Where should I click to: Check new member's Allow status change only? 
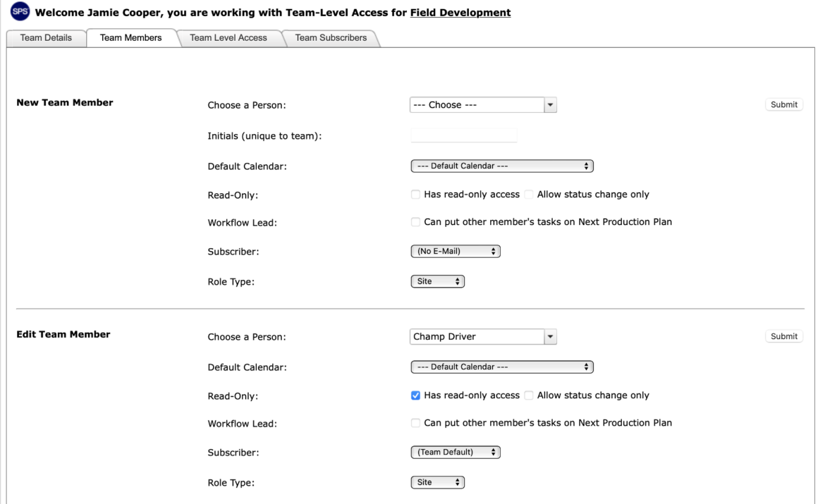529,195
